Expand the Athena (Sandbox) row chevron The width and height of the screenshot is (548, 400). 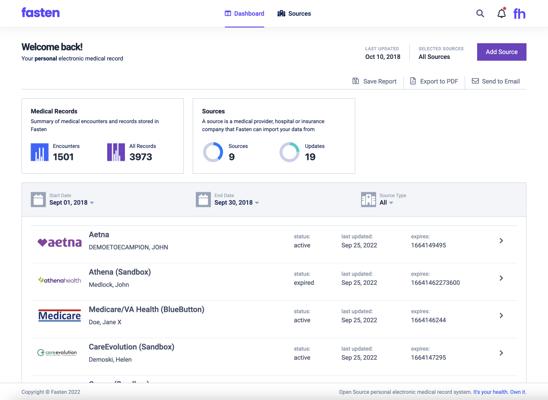(x=501, y=278)
